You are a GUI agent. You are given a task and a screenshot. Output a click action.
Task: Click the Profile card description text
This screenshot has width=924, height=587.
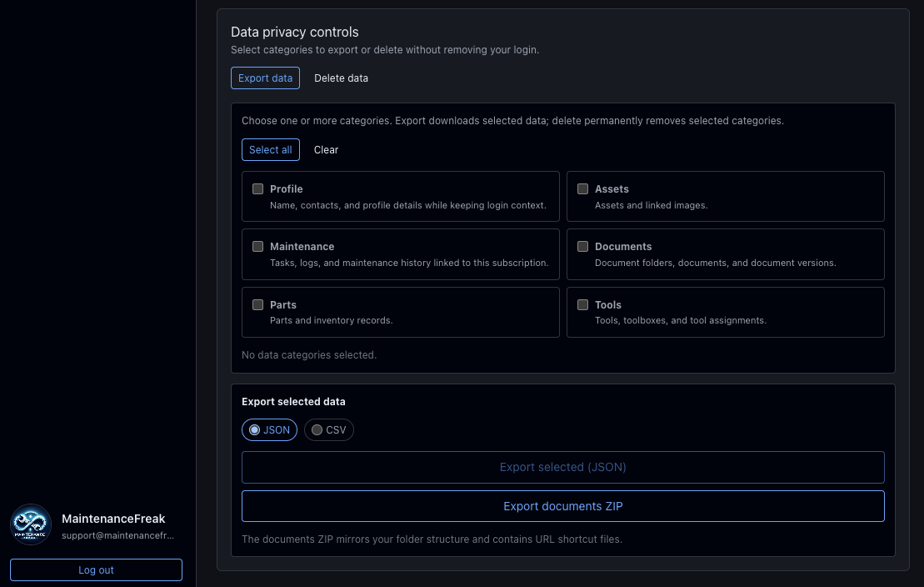(x=407, y=205)
